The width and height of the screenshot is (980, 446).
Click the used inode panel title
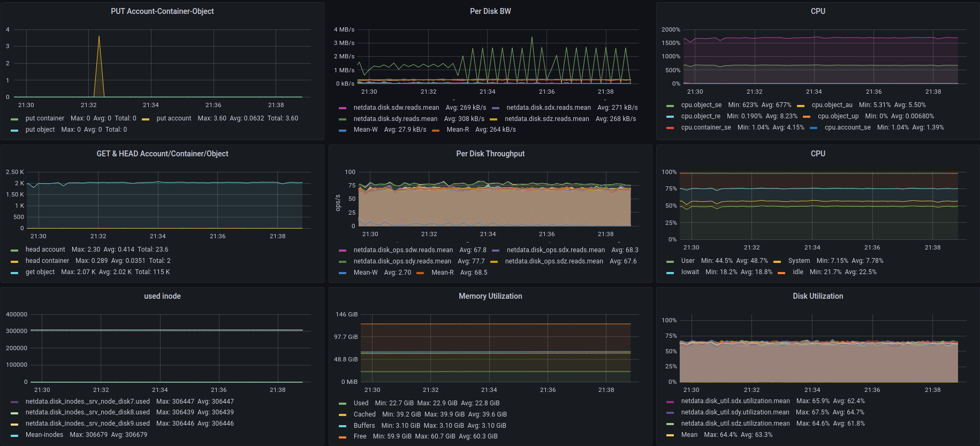[x=162, y=296]
